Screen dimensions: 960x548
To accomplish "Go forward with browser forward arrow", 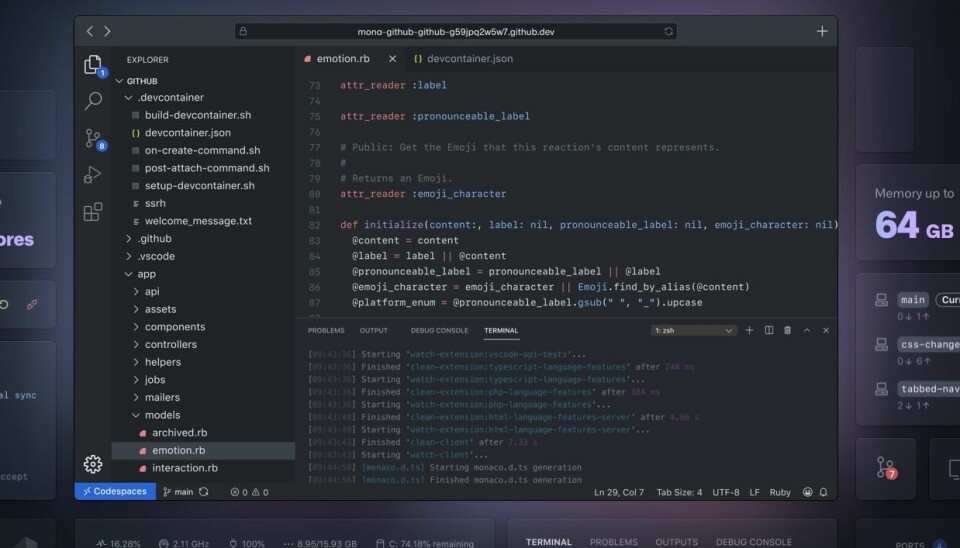I will [107, 31].
